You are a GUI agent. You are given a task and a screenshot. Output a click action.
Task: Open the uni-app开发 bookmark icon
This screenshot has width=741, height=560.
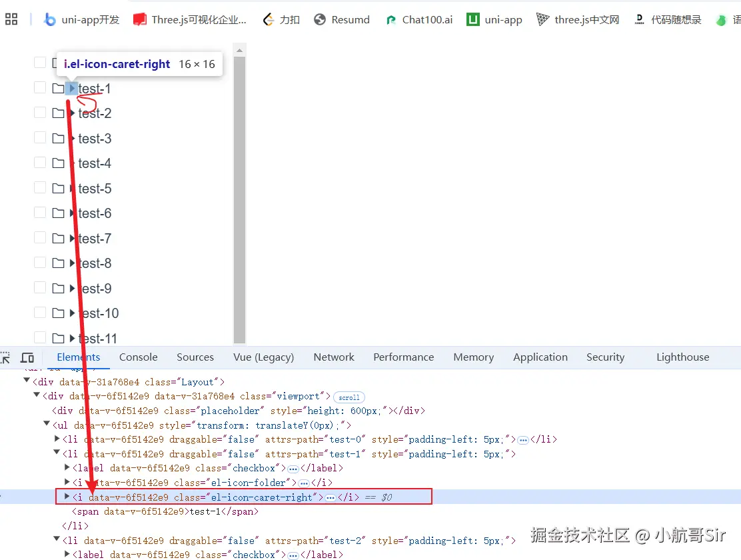coord(49,19)
